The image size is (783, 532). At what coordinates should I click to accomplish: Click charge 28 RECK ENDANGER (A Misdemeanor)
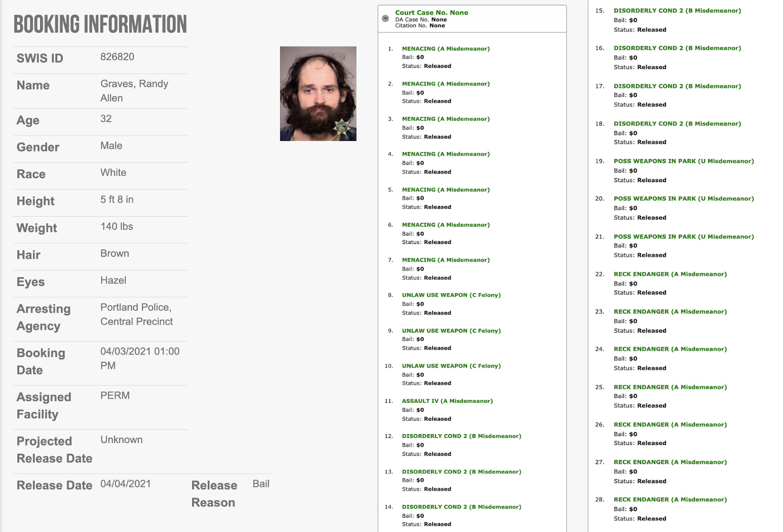[x=670, y=500]
